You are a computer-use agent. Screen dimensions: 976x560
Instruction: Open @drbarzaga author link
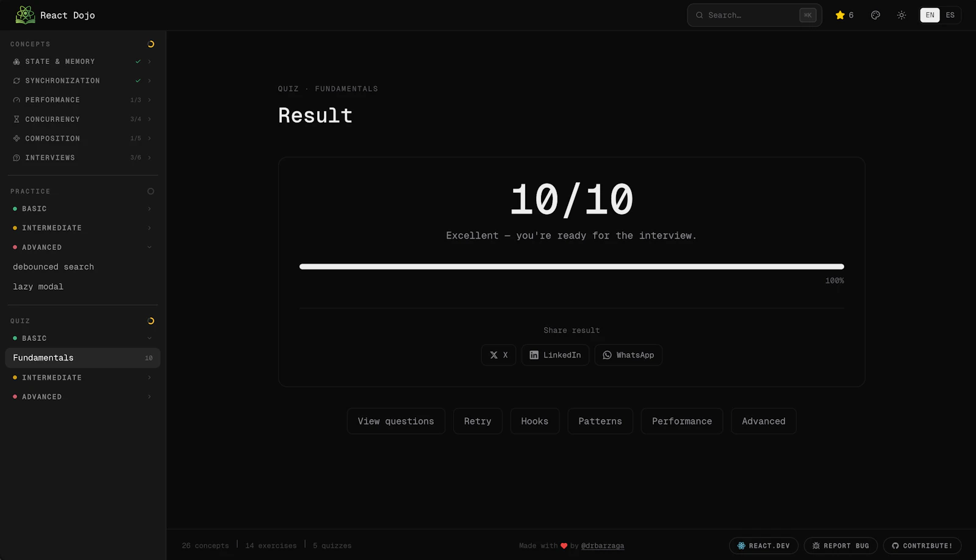tap(603, 546)
